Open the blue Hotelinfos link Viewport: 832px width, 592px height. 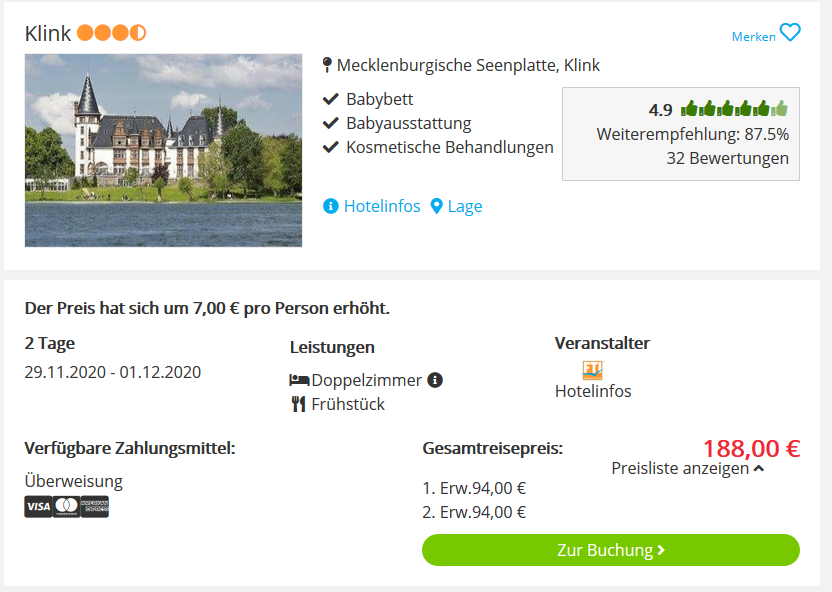click(x=382, y=206)
